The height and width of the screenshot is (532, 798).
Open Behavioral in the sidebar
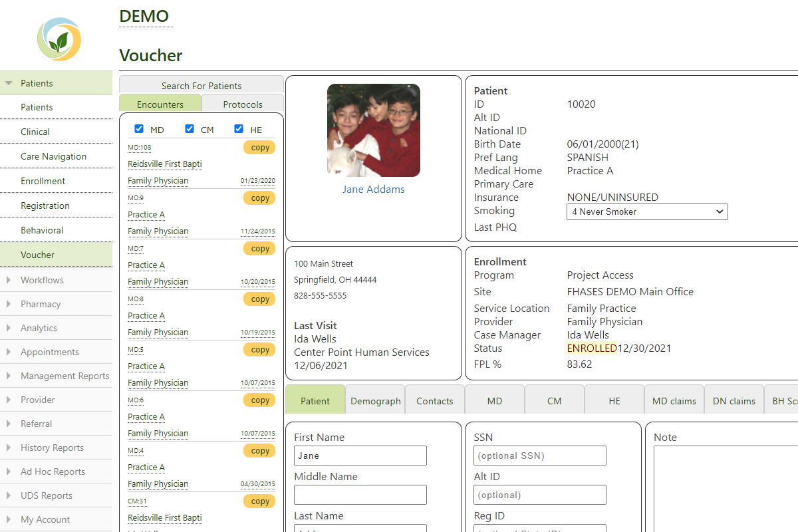coord(56,230)
